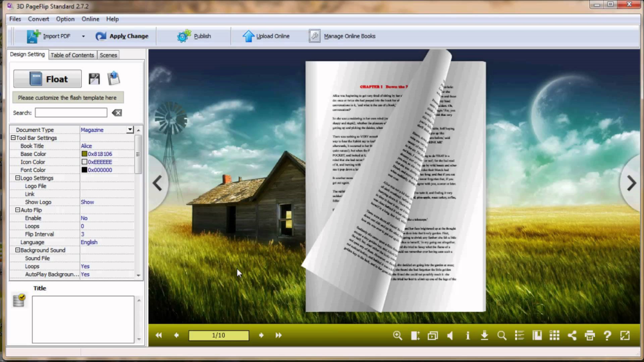
Task: Click Language value English
Action: [x=89, y=242]
